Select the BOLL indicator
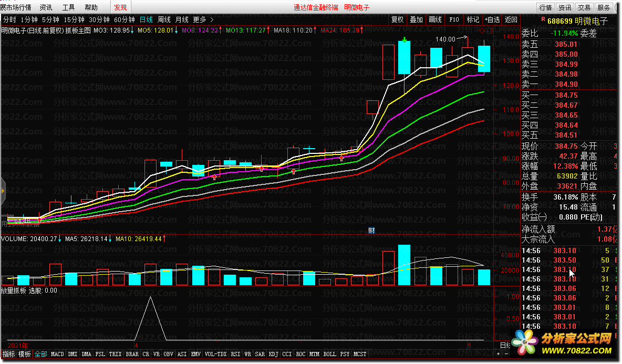The image size is (622, 364). click(329, 354)
